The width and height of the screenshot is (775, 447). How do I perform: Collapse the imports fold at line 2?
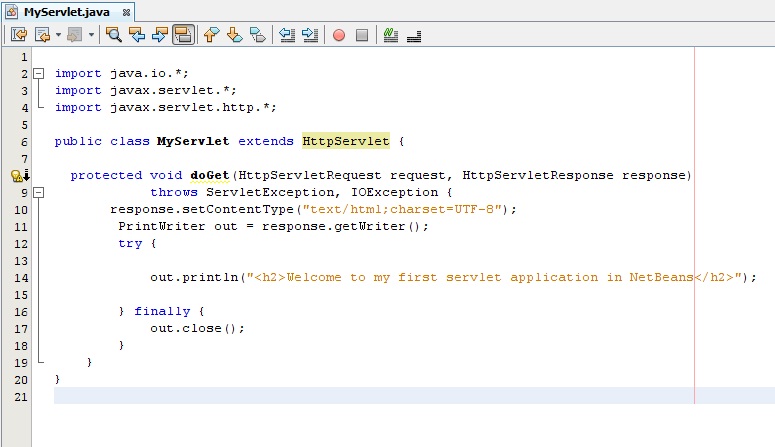39,74
